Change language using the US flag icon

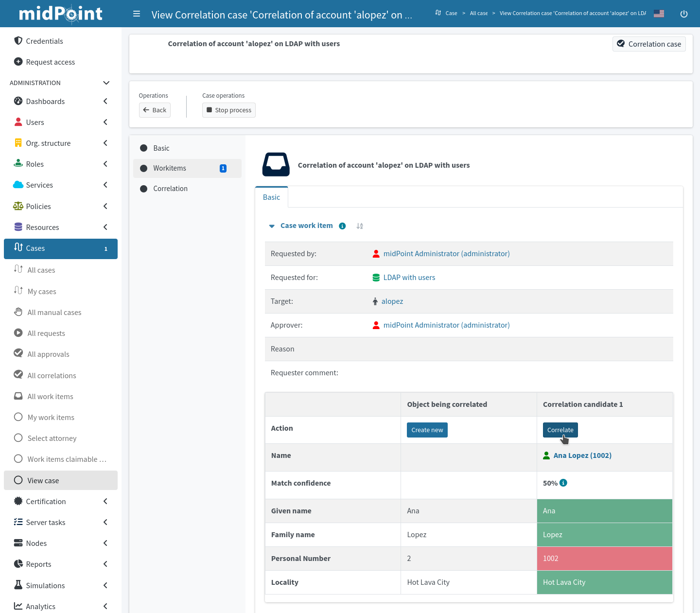point(659,14)
